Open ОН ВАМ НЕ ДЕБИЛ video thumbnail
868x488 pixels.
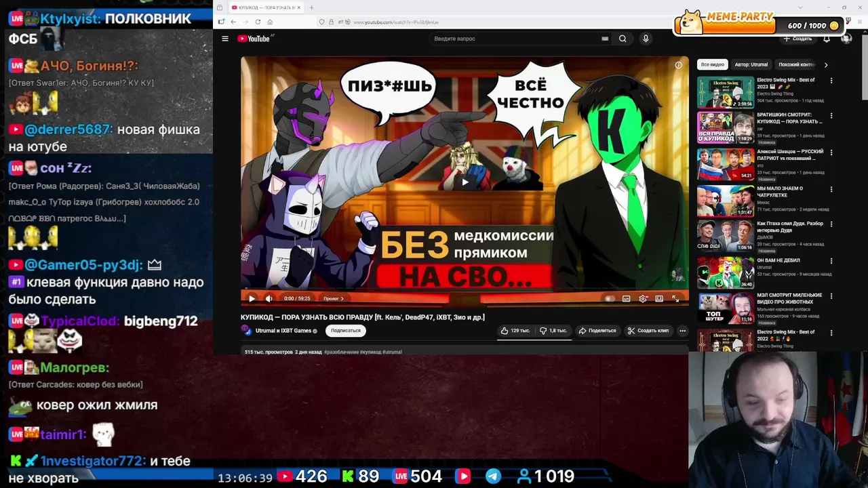(726, 272)
